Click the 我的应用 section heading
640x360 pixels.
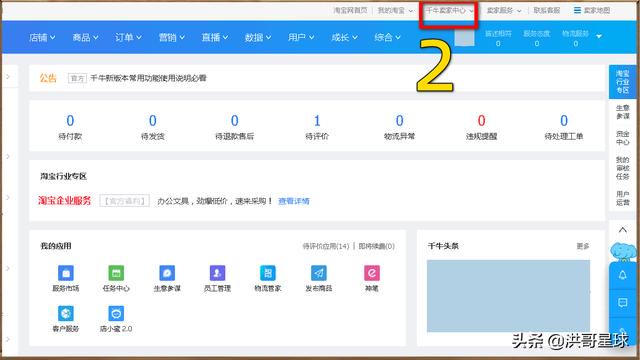click(56, 246)
